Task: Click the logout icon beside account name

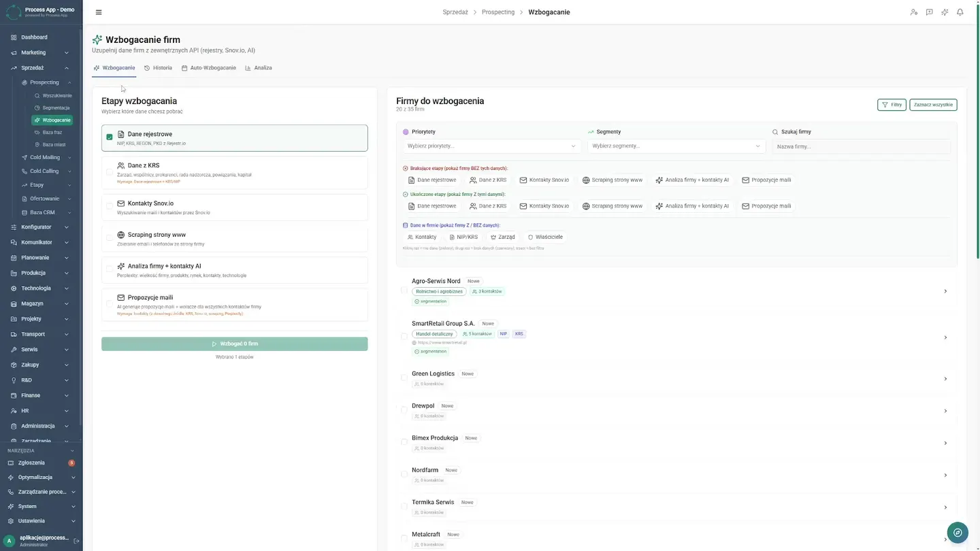Action: tap(76, 541)
